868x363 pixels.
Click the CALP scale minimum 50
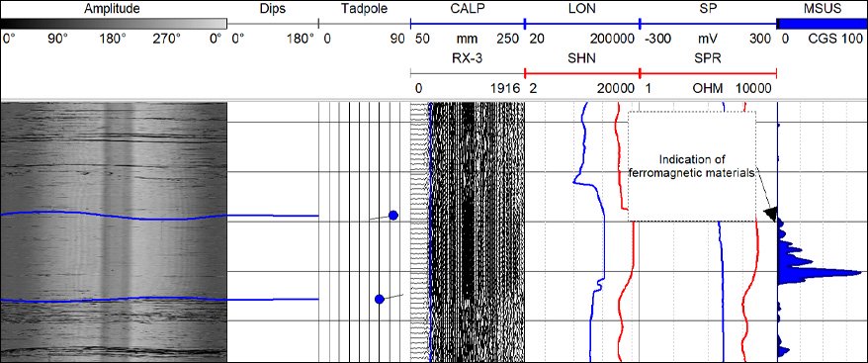[422, 40]
